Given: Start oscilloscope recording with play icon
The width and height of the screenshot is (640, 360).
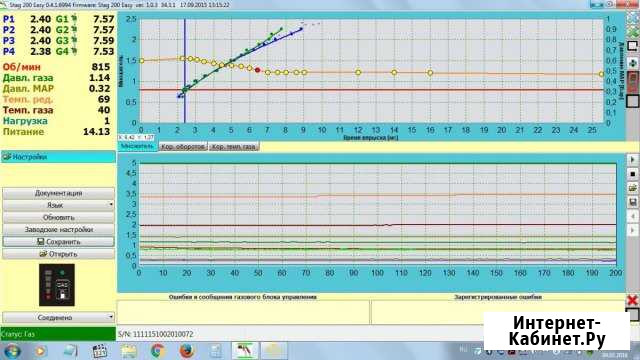Looking at the screenshot, I should [633, 160].
